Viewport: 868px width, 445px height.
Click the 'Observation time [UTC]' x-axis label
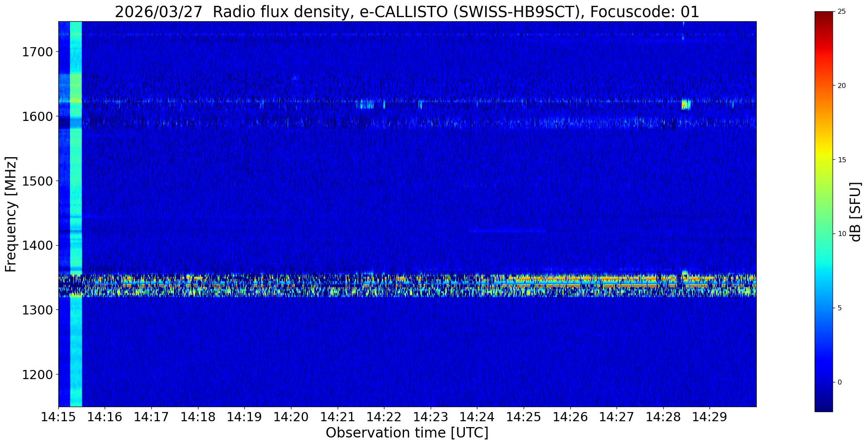[x=407, y=433]
